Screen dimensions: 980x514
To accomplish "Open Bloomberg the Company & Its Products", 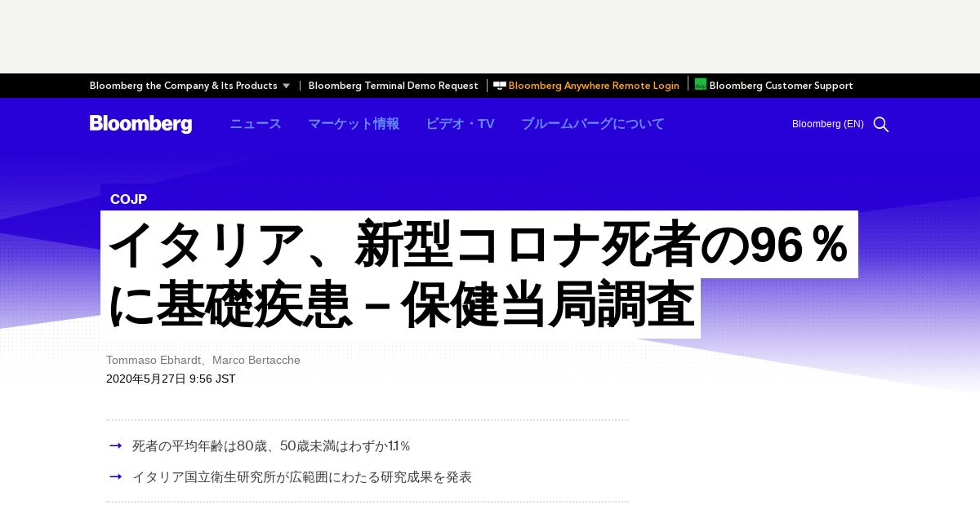I will pyautogui.click(x=184, y=86).
